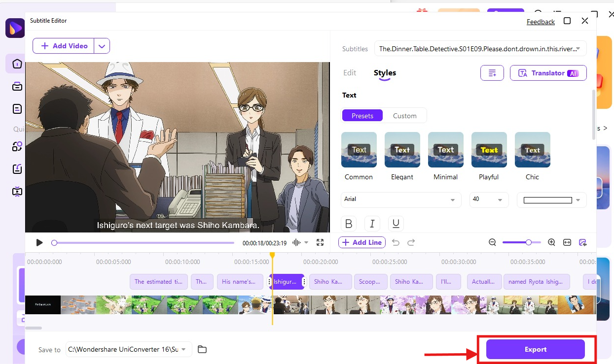Open the Save to path dropdown

pyautogui.click(x=128, y=349)
